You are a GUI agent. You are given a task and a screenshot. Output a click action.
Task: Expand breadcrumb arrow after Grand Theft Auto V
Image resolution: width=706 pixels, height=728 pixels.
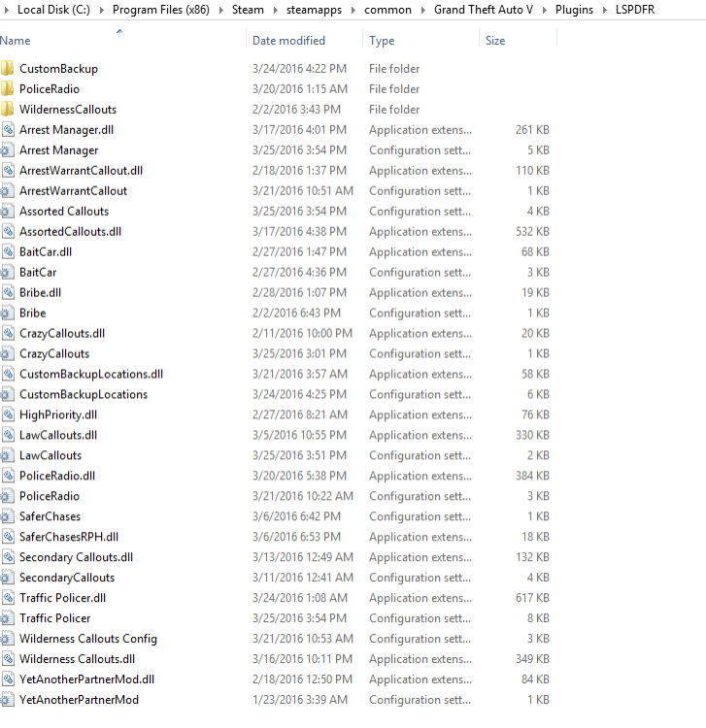click(x=545, y=10)
